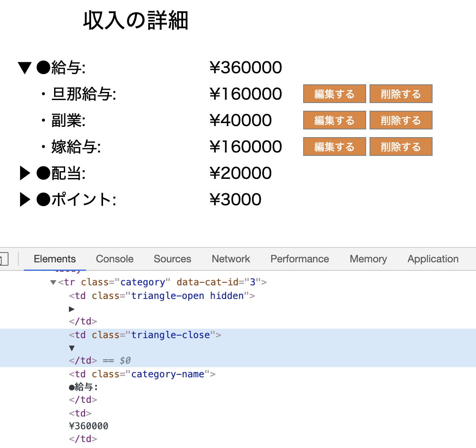Click 削除する for 嫁給与
Image resolution: width=476 pixels, height=448 pixels.
tap(401, 146)
